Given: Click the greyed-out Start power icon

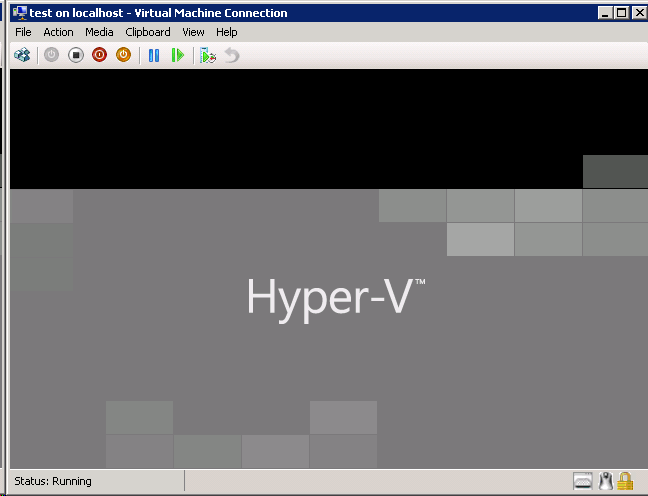Looking at the screenshot, I should (51, 55).
